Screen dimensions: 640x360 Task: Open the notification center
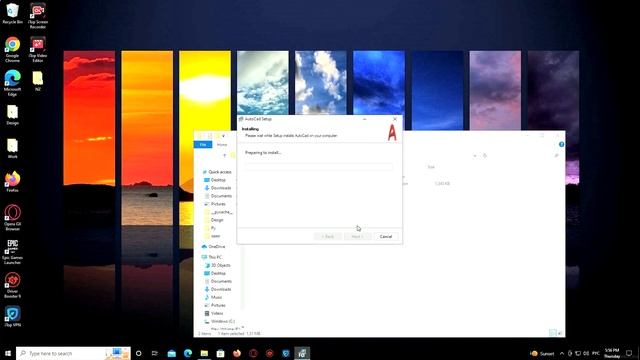pyautogui.click(x=629, y=353)
